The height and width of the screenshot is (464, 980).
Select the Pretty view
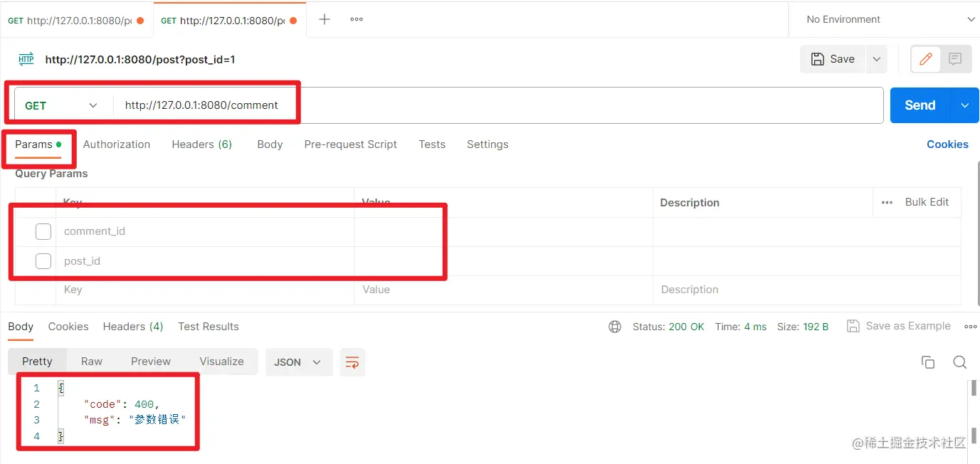[x=37, y=362]
